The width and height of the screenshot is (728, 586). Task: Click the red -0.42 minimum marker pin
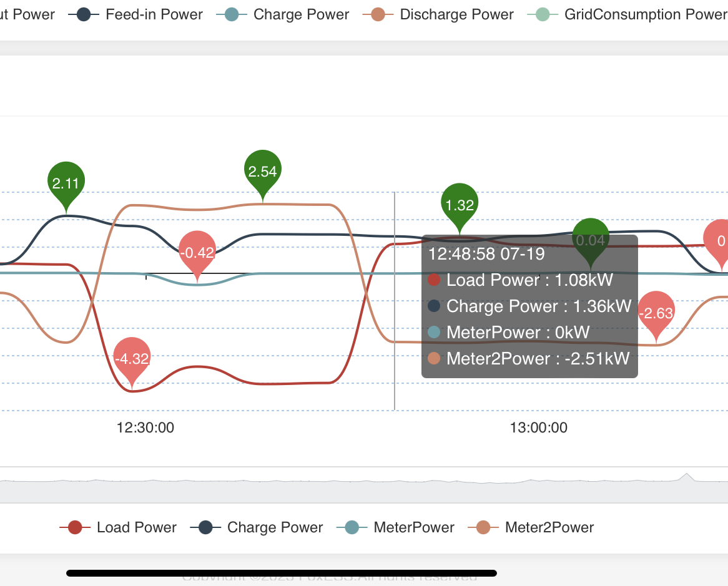(x=197, y=251)
